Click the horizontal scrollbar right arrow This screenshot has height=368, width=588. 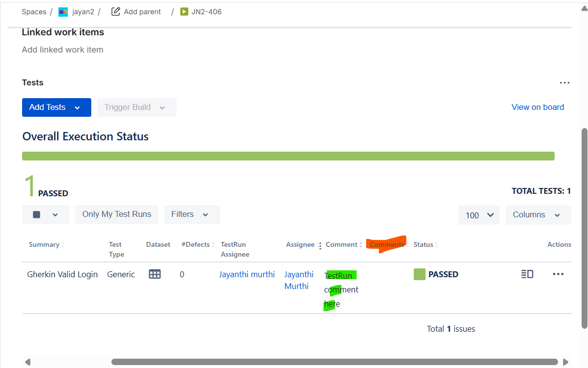click(x=566, y=362)
